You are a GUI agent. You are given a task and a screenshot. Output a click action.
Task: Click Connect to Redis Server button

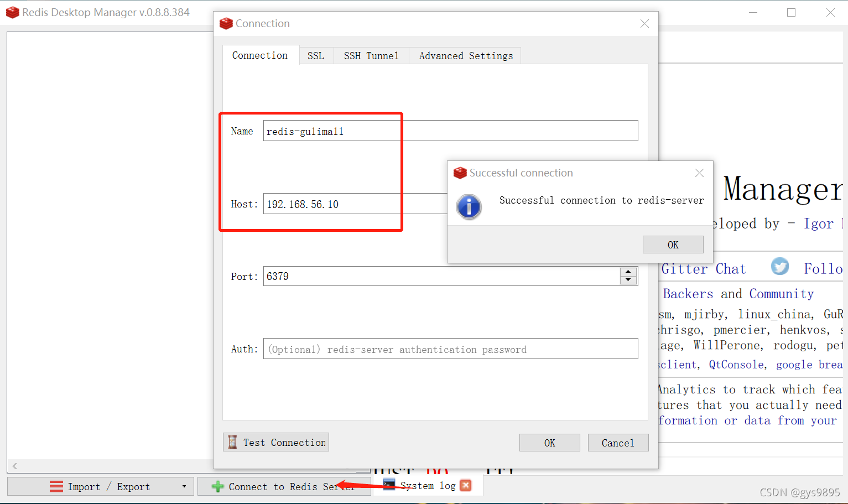[284, 486]
